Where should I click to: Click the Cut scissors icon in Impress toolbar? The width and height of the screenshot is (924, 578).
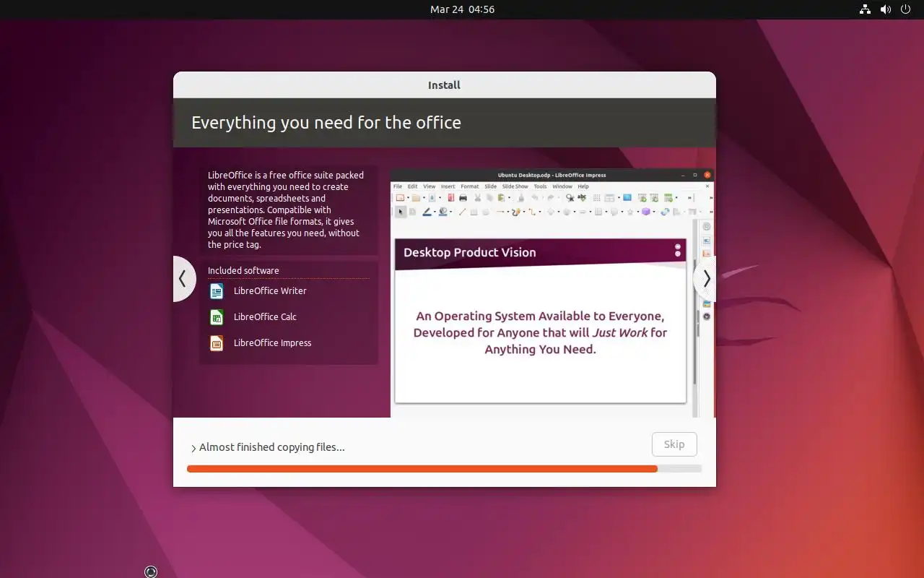tap(477, 198)
